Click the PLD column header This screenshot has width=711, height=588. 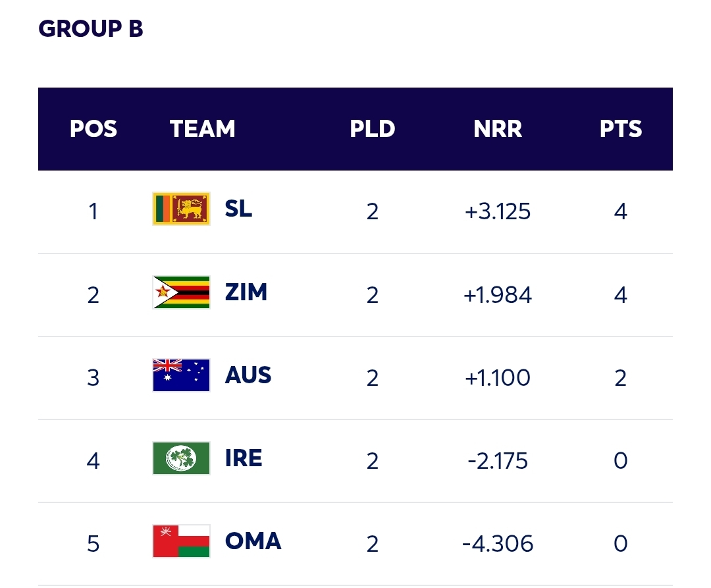point(373,129)
